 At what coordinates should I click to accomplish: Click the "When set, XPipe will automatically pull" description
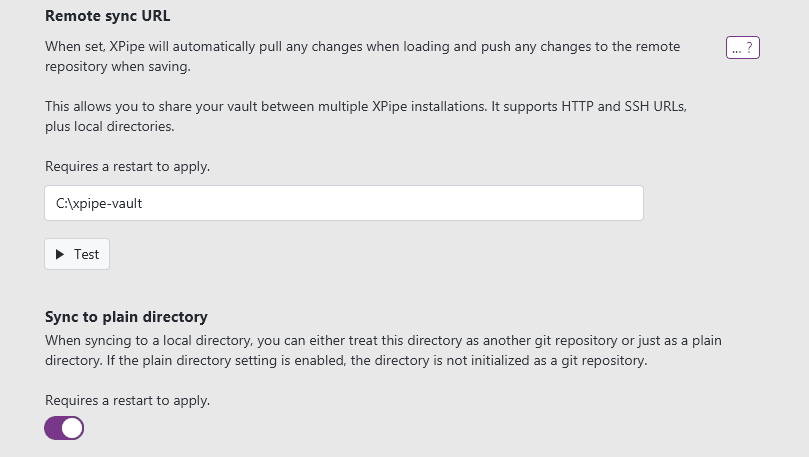(x=362, y=47)
